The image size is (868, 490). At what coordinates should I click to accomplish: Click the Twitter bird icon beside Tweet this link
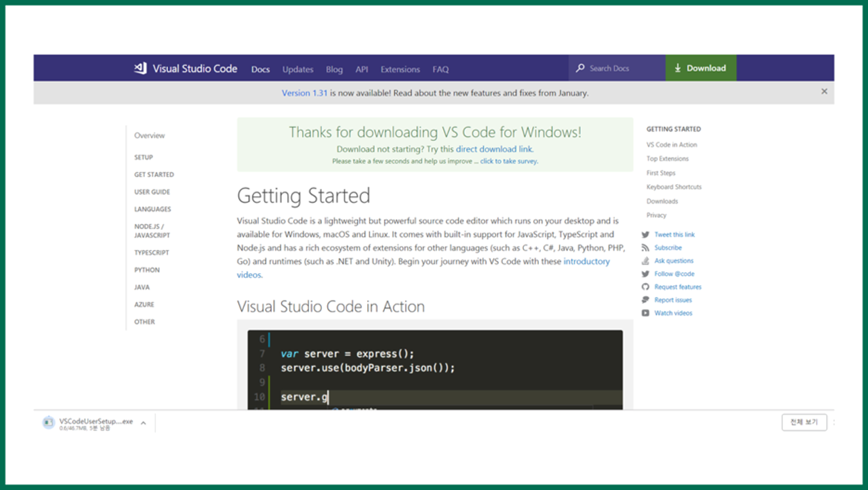tap(646, 235)
